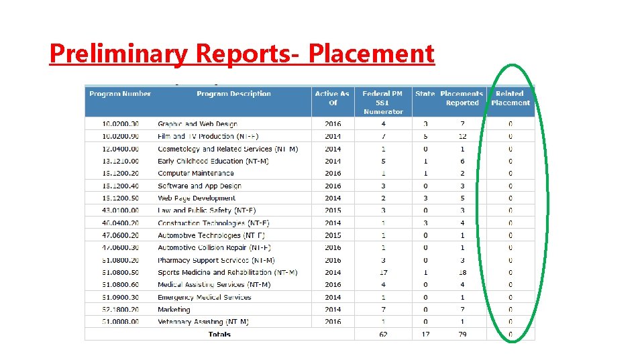Image resolution: width=644 pixels, height=362 pixels.
Task: Click Related Placement total 0 in Totals row
Action: click(511, 334)
